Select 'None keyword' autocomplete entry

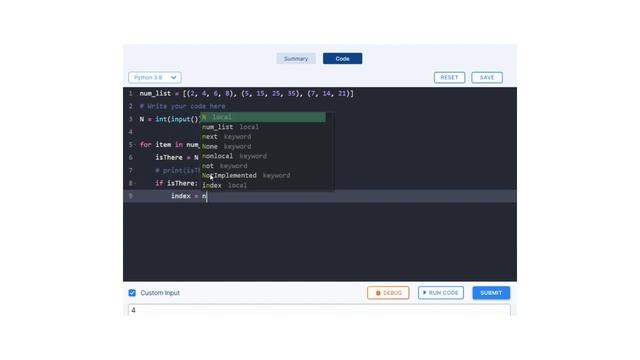click(x=263, y=146)
